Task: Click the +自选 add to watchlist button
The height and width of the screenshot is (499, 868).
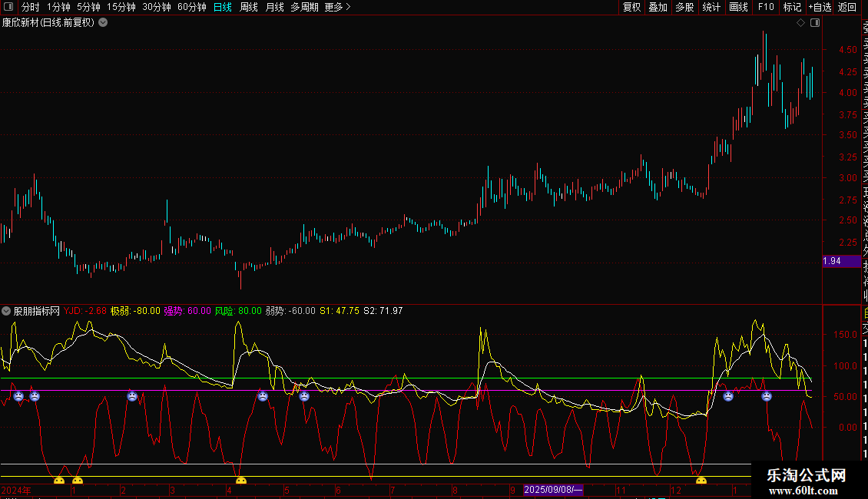Action: point(819,7)
